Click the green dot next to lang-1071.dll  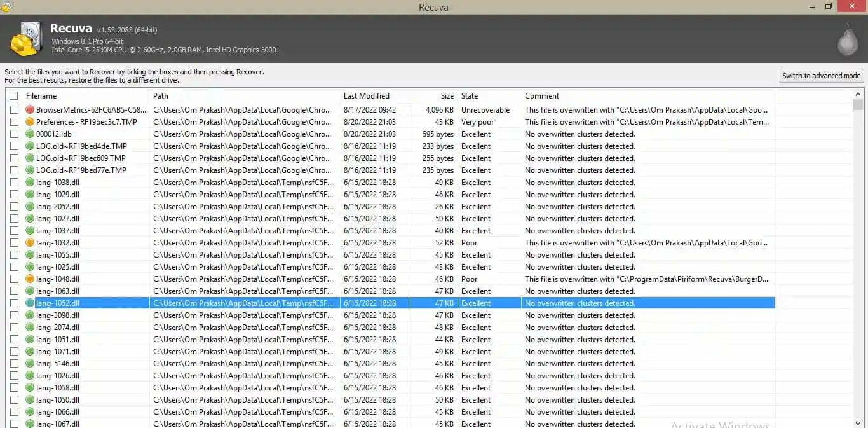pos(30,352)
